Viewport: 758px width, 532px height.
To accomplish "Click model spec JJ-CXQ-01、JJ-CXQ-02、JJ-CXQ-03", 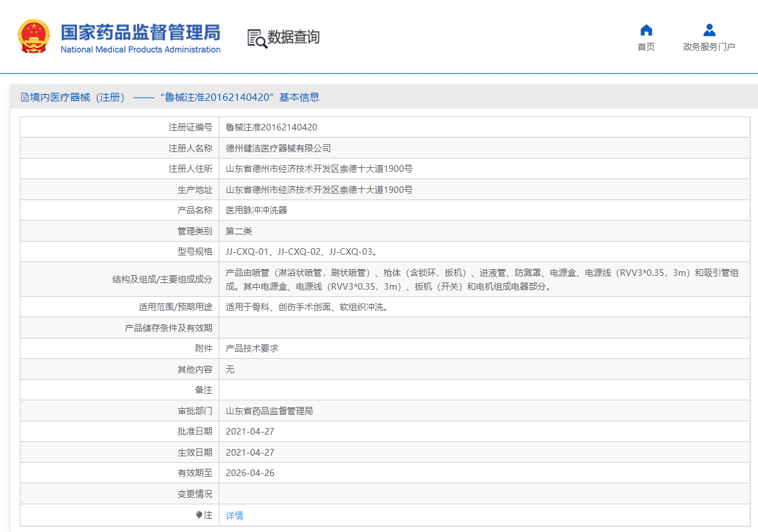I will pyautogui.click(x=302, y=252).
